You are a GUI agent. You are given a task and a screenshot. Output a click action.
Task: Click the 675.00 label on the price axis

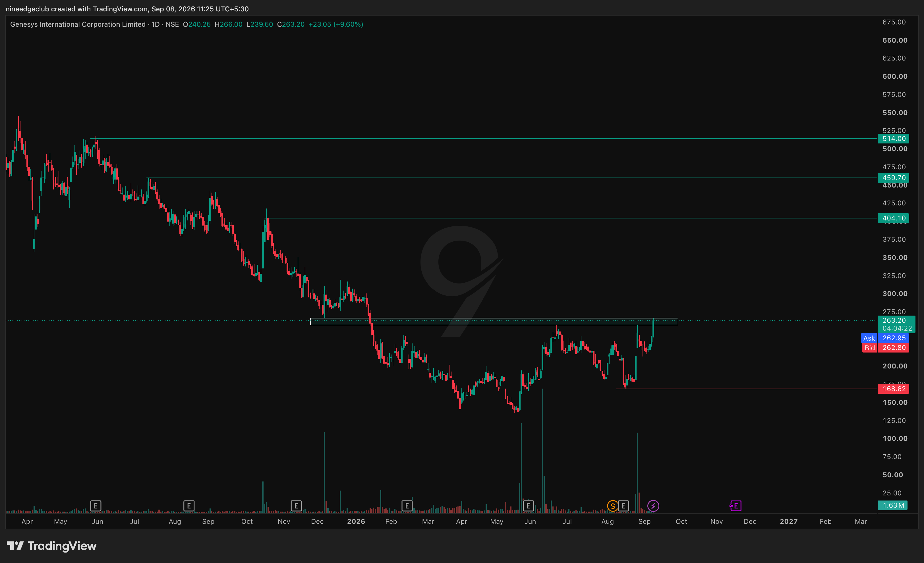894,22
